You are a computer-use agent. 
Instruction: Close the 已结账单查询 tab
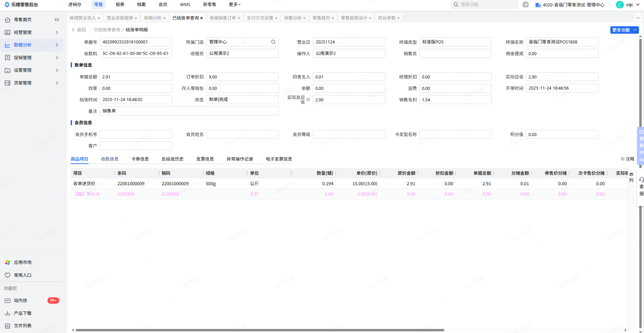(201, 18)
